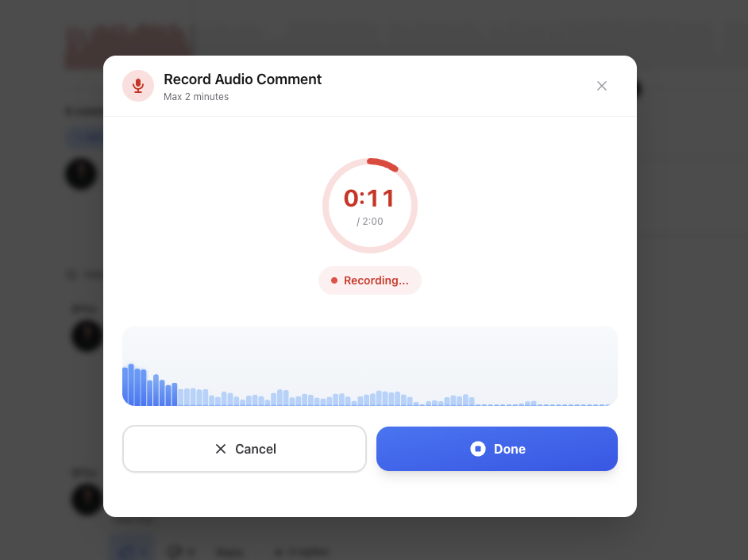Dismiss the dialog via the top-right X
Image resolution: width=748 pixels, height=560 pixels.
(601, 85)
